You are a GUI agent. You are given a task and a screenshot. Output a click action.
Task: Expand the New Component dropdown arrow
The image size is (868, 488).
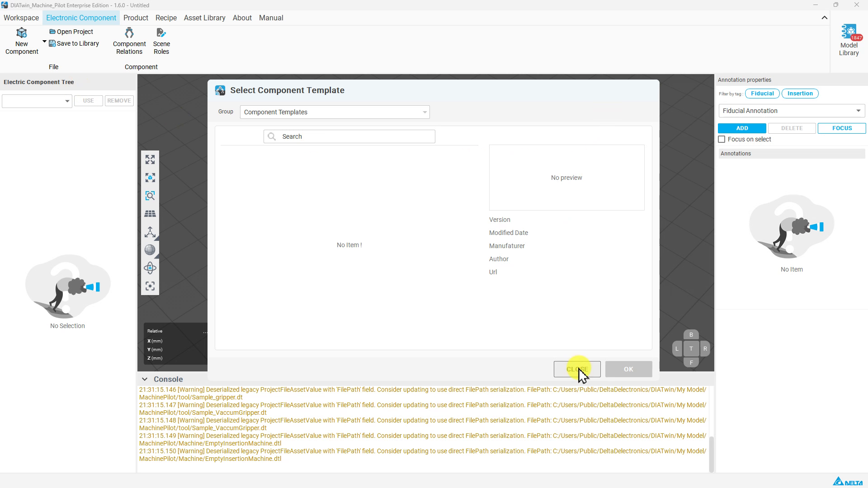tap(44, 42)
